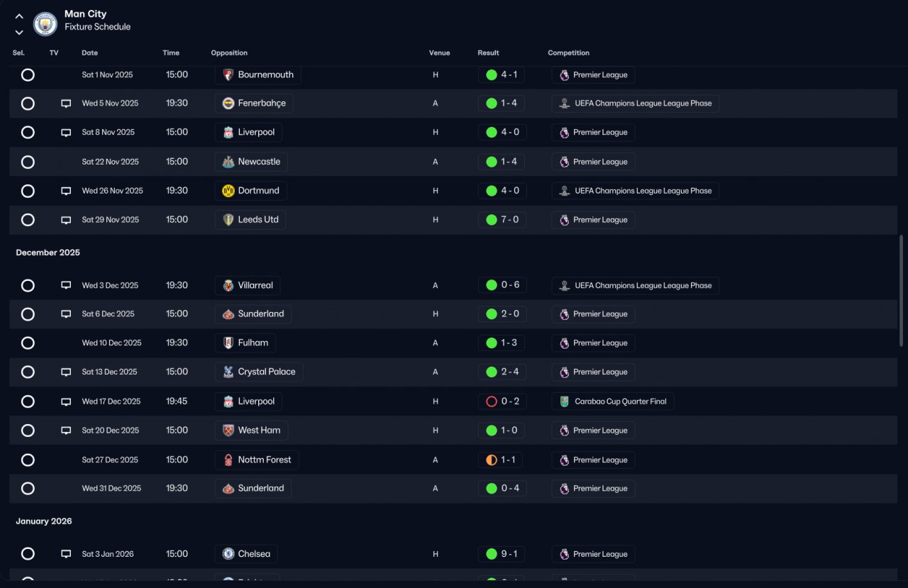Click the TV icon for Chelsea fixture
The height and width of the screenshot is (588, 908).
coord(66,554)
